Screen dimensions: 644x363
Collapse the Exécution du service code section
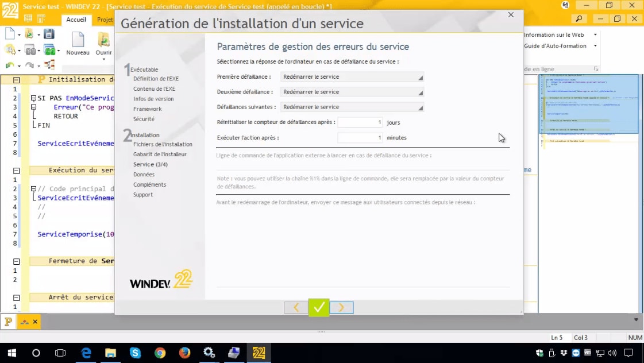click(17, 171)
